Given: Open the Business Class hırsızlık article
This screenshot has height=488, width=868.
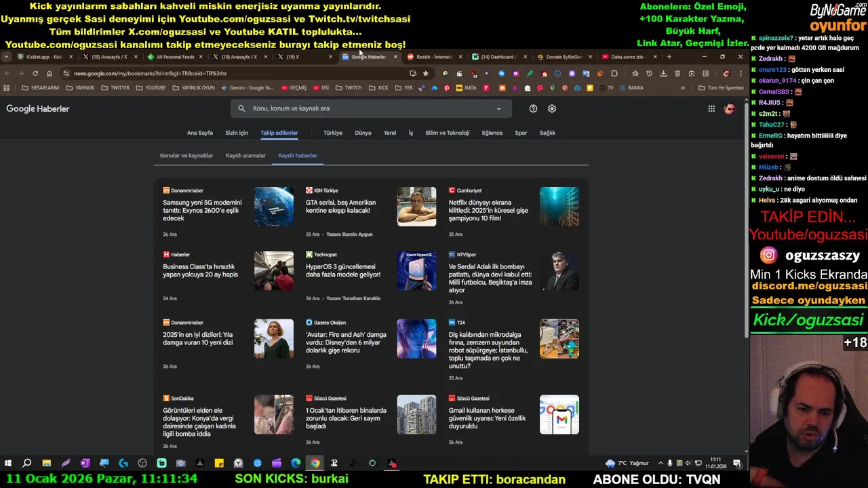Looking at the screenshot, I should tap(201, 270).
